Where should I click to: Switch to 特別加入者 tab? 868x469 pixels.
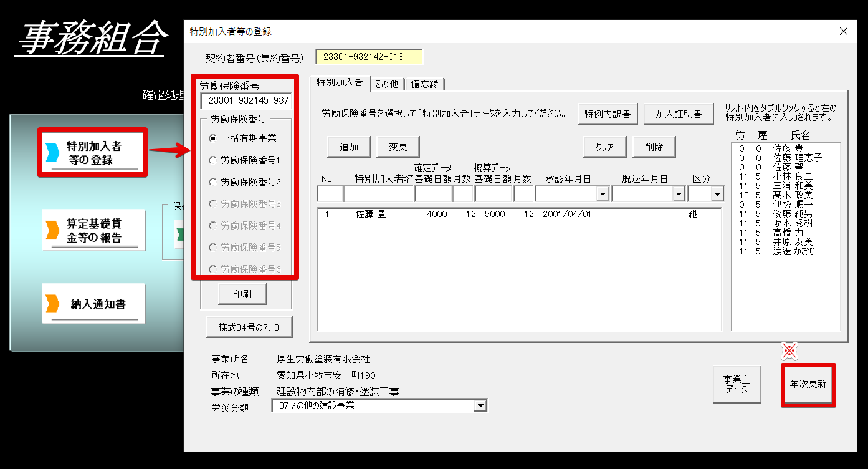(x=340, y=82)
